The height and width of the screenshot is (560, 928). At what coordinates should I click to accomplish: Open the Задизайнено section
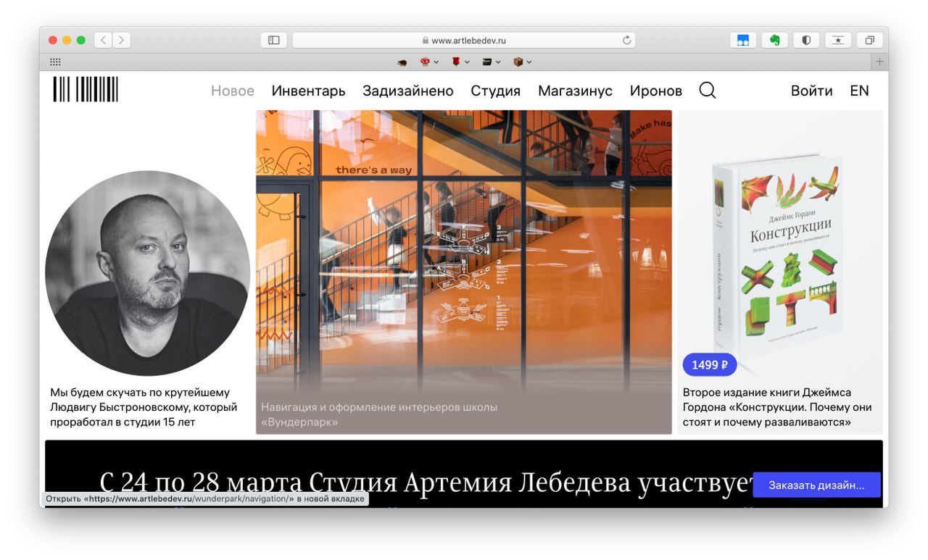tap(408, 91)
